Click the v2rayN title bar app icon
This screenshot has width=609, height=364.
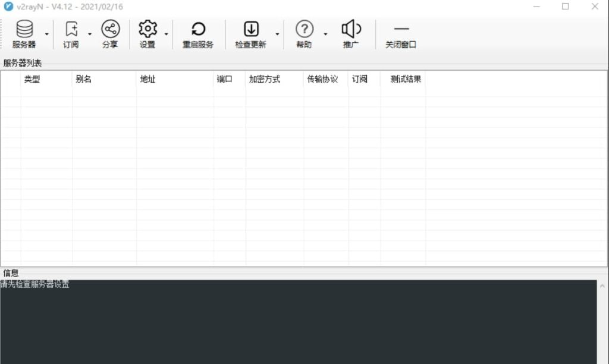point(8,7)
